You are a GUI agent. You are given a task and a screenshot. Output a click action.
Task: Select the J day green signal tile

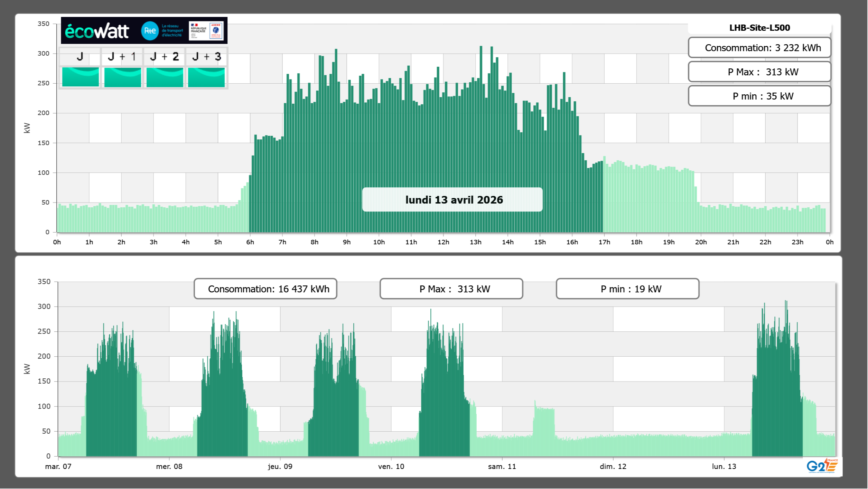coord(81,77)
